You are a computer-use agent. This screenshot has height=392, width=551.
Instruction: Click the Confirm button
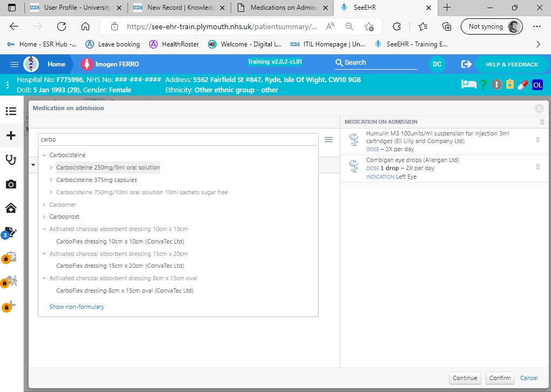500,378
